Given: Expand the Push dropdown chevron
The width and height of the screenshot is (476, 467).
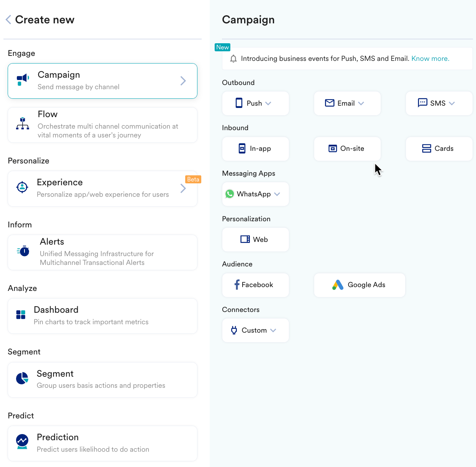Looking at the screenshot, I should coord(268,103).
